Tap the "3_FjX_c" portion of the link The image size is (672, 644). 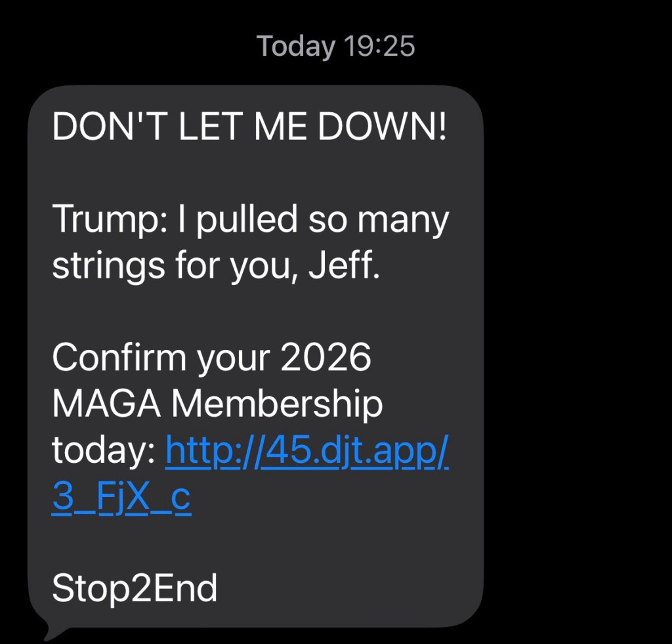121,497
